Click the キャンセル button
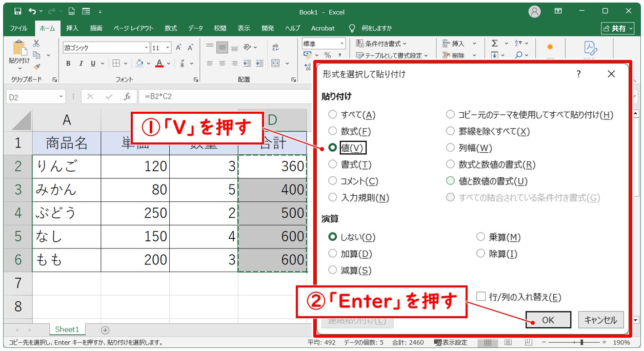Viewport: 644px width, 351px height. pyautogui.click(x=600, y=320)
